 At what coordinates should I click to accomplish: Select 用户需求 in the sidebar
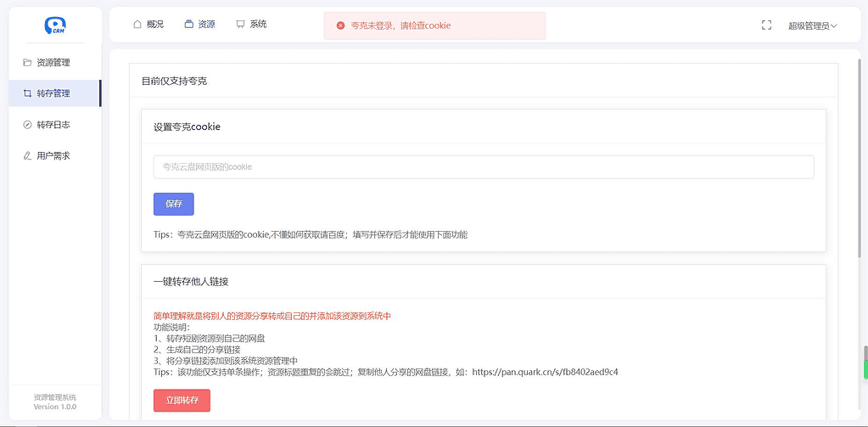click(x=55, y=155)
